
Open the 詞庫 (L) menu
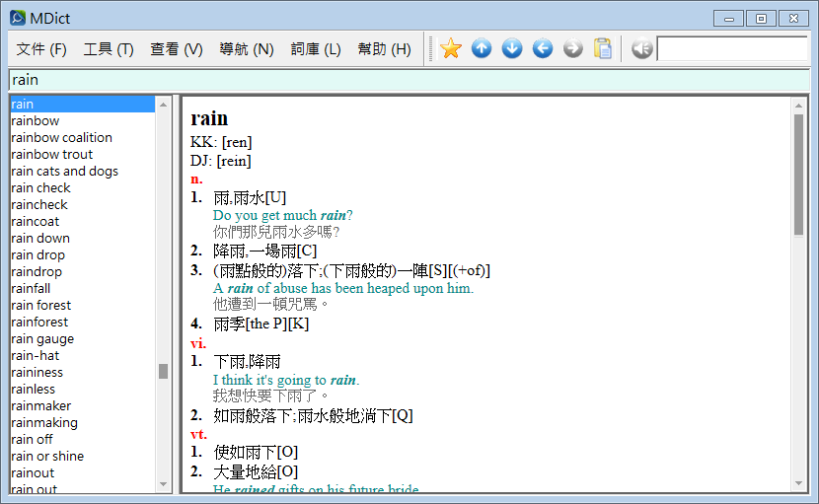click(316, 49)
